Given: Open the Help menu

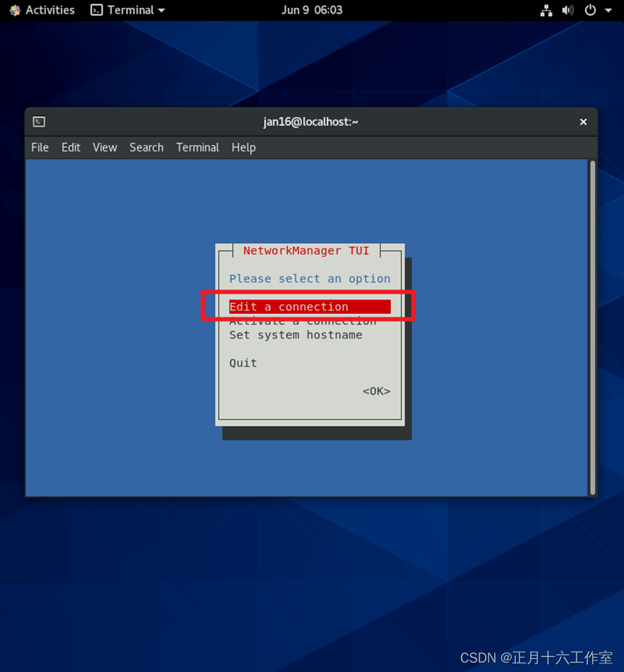Looking at the screenshot, I should click(x=243, y=147).
